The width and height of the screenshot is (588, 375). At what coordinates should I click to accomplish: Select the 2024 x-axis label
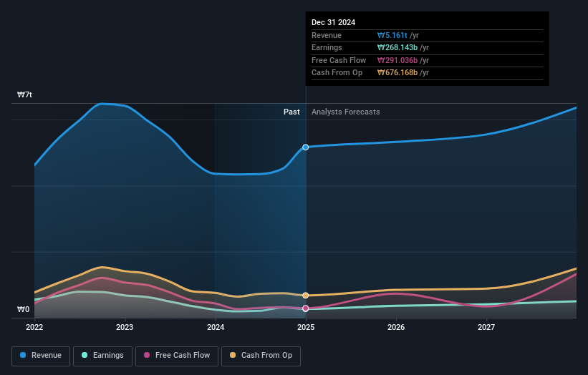[216, 327]
